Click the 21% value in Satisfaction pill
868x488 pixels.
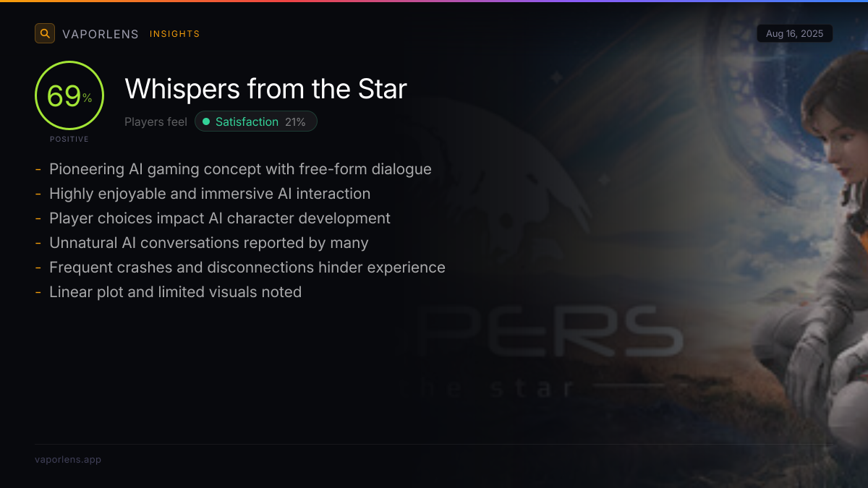(295, 122)
